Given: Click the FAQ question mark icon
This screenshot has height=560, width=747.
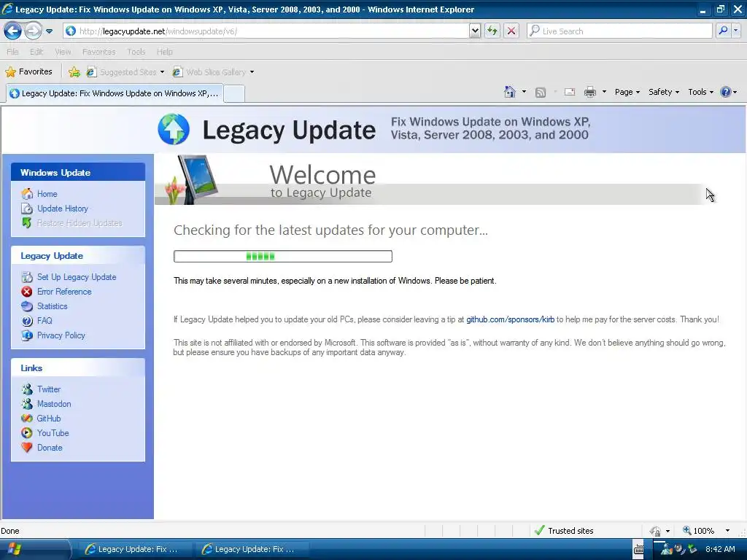Looking at the screenshot, I should tap(27, 321).
